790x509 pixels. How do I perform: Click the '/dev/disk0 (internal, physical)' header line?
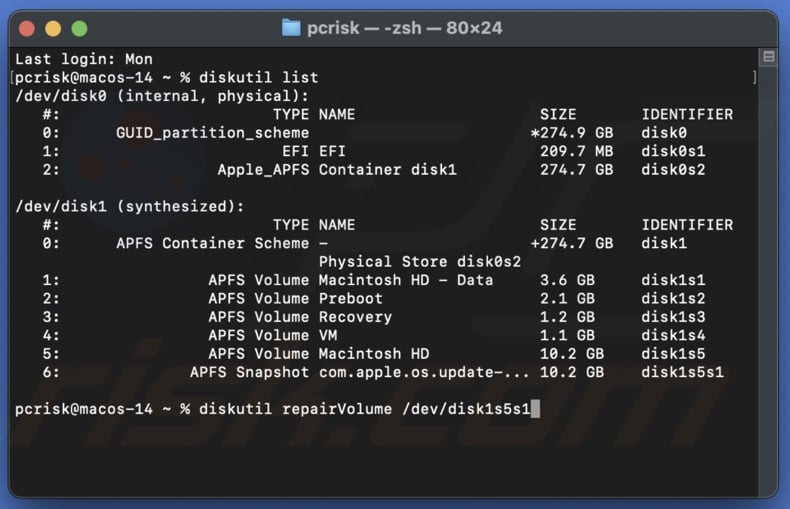pos(162,96)
